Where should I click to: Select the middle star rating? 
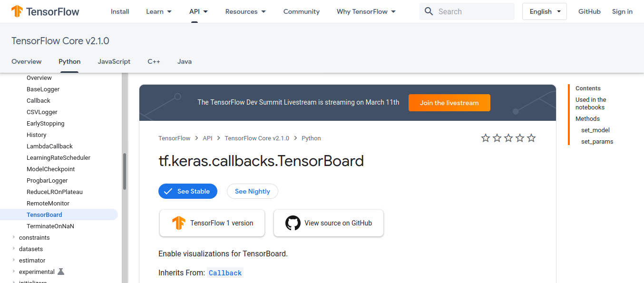(508, 138)
